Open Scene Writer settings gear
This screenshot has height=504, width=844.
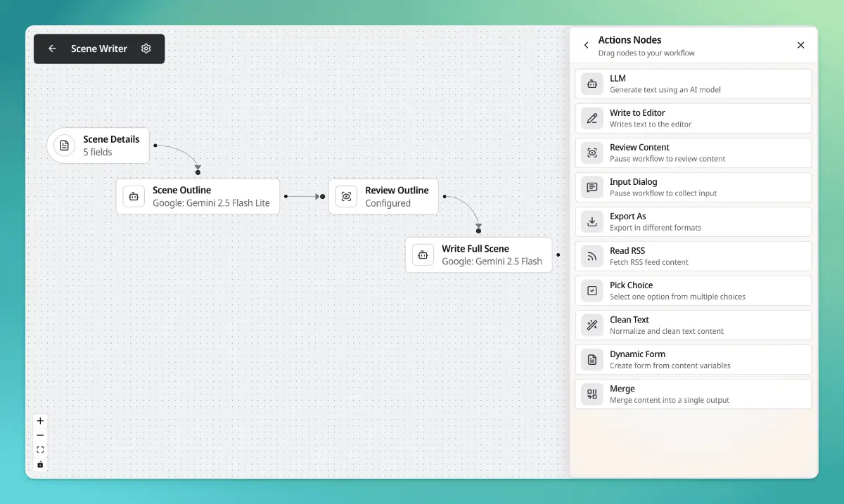[146, 49]
